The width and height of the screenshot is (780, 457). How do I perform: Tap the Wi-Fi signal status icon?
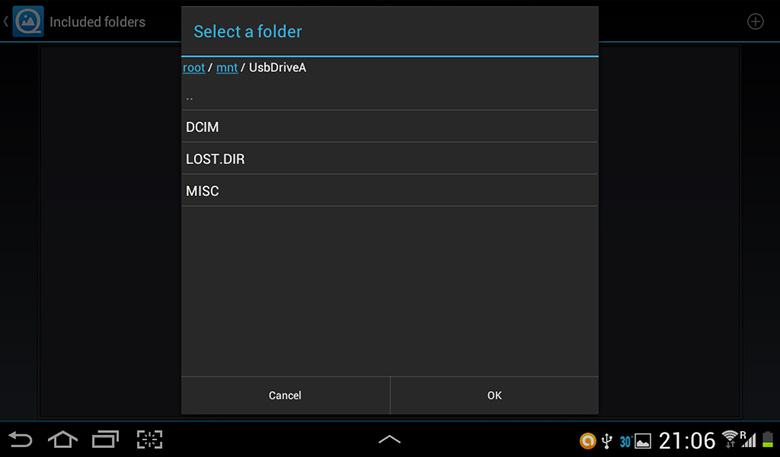pyautogui.click(x=730, y=439)
